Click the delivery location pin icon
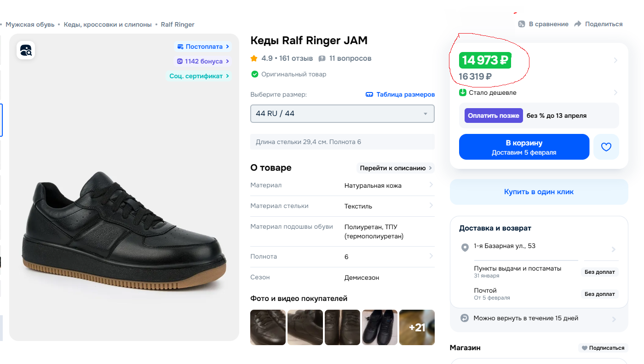This screenshot has width=644, height=364. point(465,248)
